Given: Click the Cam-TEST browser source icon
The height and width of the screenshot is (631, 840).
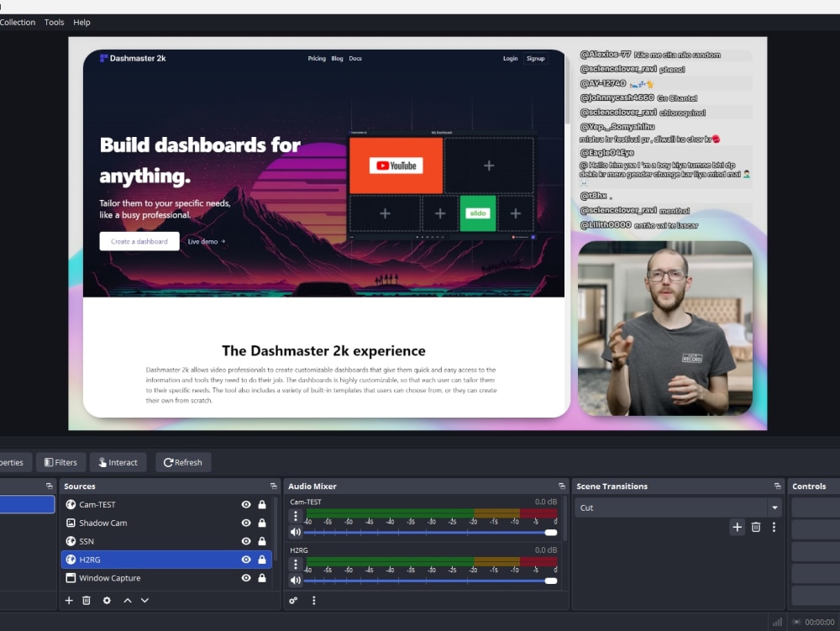Looking at the screenshot, I should pyautogui.click(x=71, y=504).
